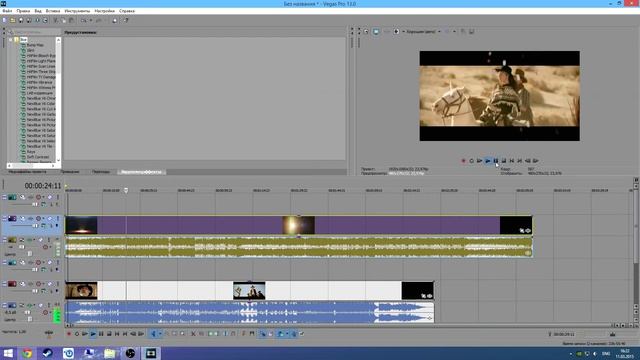The image size is (640, 360).
Task: Mute the olive audio track
Action: (40, 240)
